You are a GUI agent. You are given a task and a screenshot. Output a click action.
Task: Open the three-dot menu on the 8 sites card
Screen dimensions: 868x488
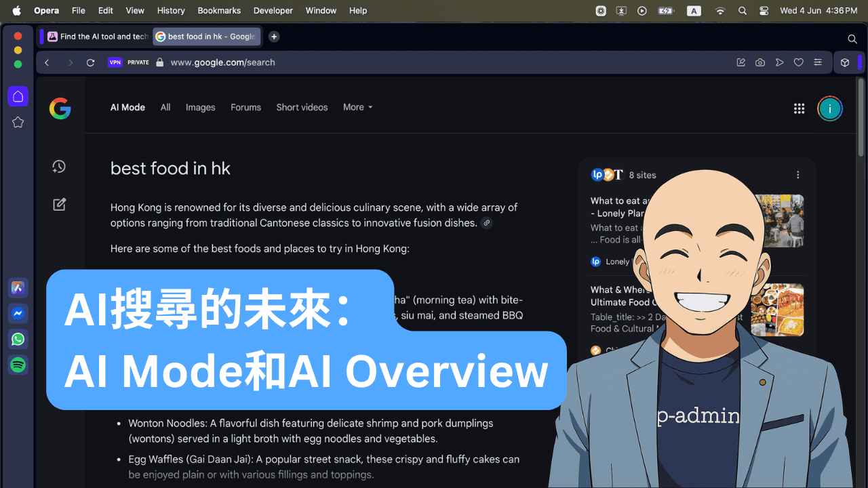797,174
